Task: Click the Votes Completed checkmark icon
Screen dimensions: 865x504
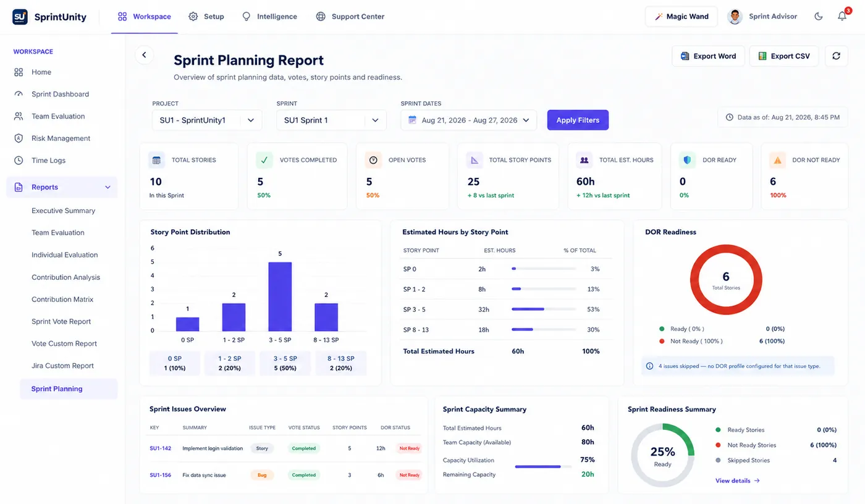Action: click(x=264, y=160)
